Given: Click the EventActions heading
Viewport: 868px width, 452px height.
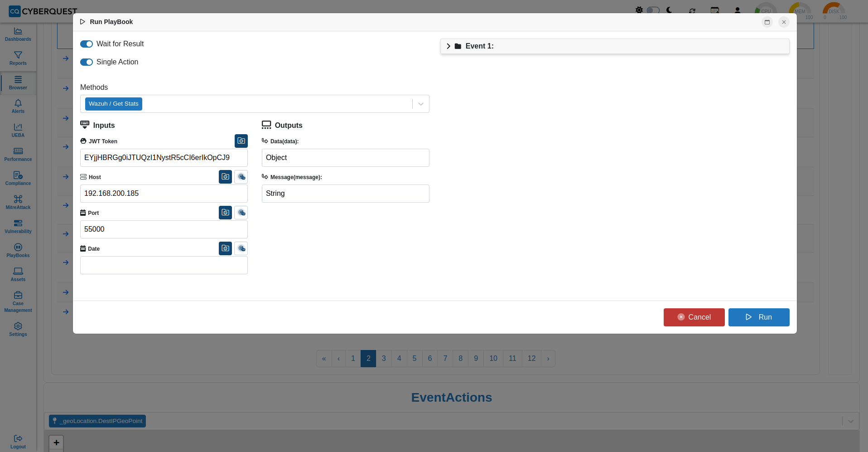Looking at the screenshot, I should click(x=452, y=398).
